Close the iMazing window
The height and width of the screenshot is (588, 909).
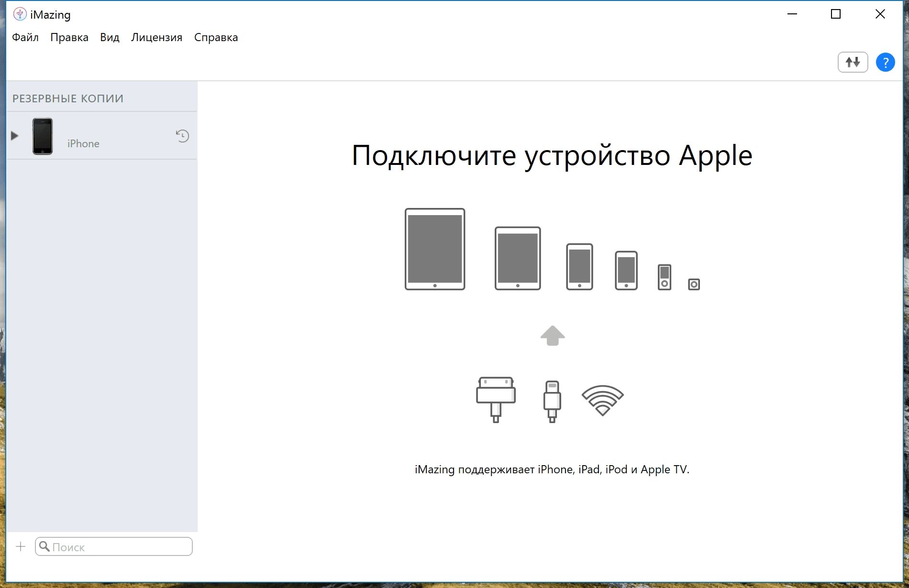880,14
